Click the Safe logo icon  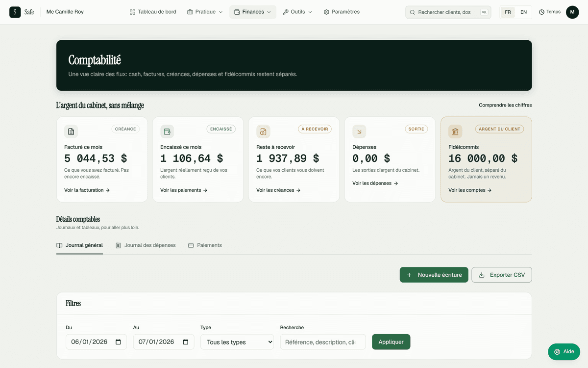coord(15,12)
